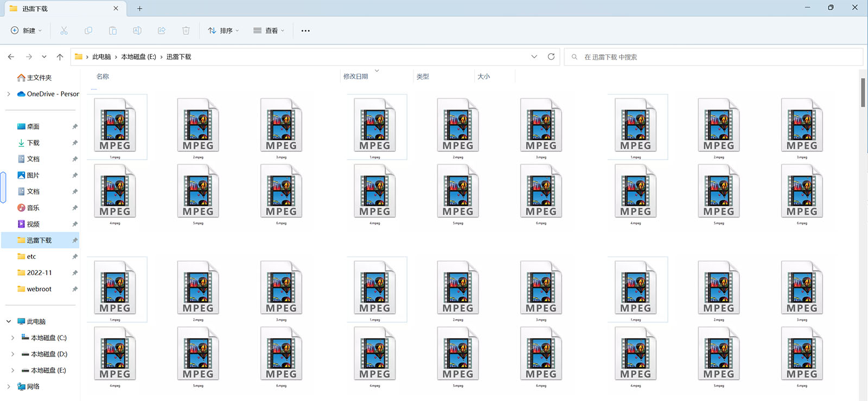Expand the address bar history dropdown

pyautogui.click(x=534, y=56)
